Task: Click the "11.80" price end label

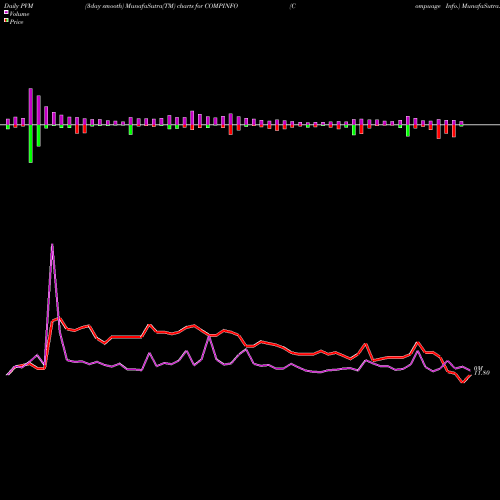Action: coord(482,373)
